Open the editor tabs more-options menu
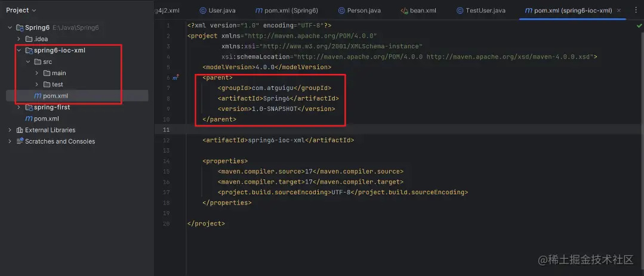Viewport: 644px width, 276px height. click(x=636, y=10)
